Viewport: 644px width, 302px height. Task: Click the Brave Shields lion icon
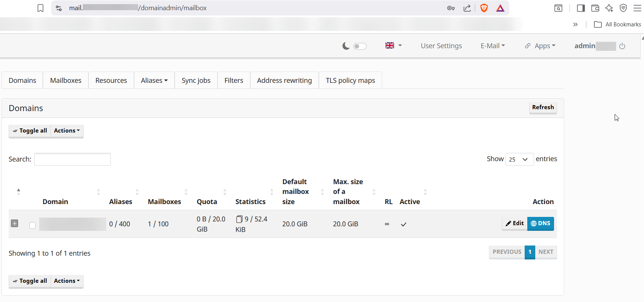[x=484, y=8]
